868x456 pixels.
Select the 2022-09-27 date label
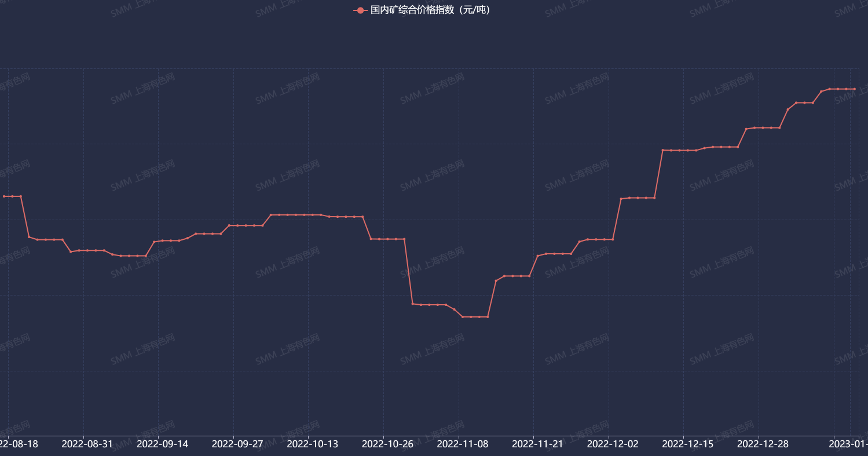237,444
